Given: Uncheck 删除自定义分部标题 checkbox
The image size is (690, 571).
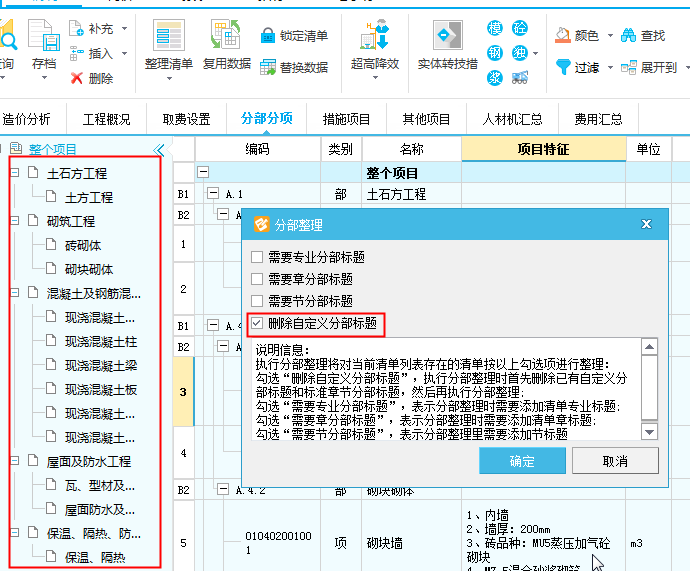Looking at the screenshot, I should [258, 323].
